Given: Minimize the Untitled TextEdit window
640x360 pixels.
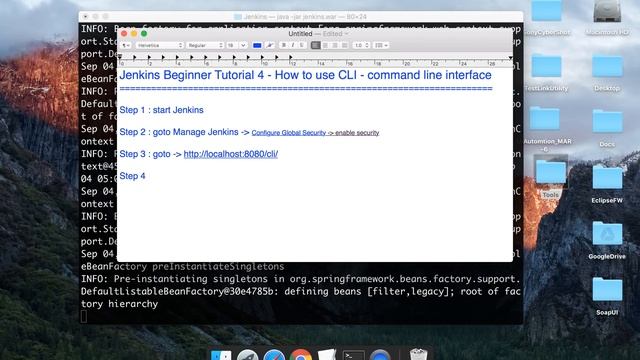Looking at the screenshot, I should pos(134,33).
